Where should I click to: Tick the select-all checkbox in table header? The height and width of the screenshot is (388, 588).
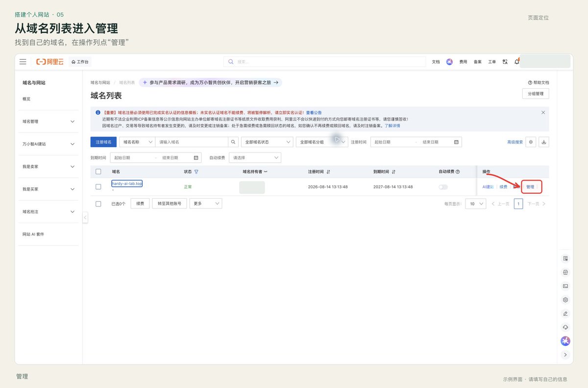click(98, 172)
